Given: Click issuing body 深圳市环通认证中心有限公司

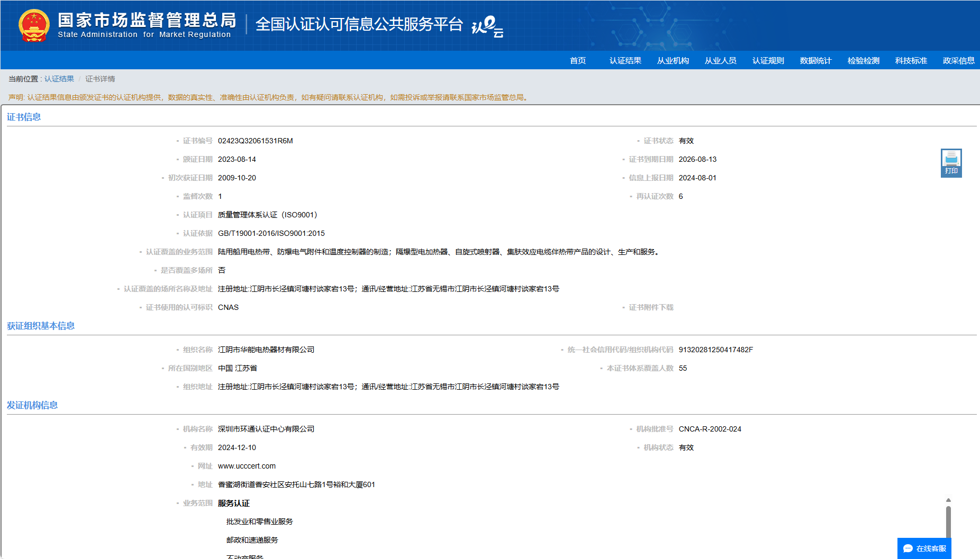Looking at the screenshot, I should click(266, 429).
